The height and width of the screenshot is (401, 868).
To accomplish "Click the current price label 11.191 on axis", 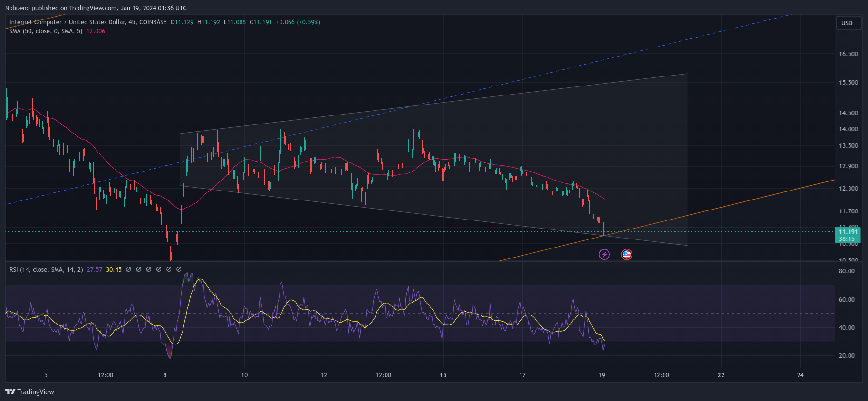I will [x=849, y=232].
